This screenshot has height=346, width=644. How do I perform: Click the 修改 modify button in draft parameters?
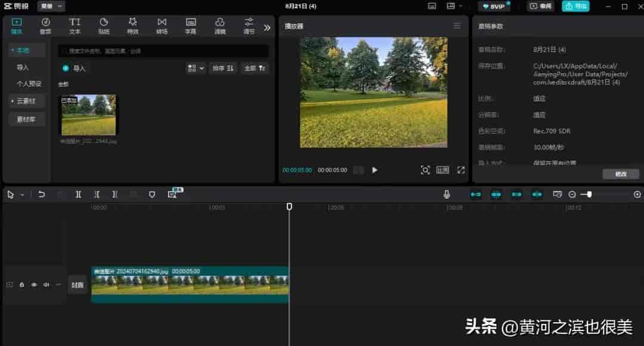click(x=621, y=174)
